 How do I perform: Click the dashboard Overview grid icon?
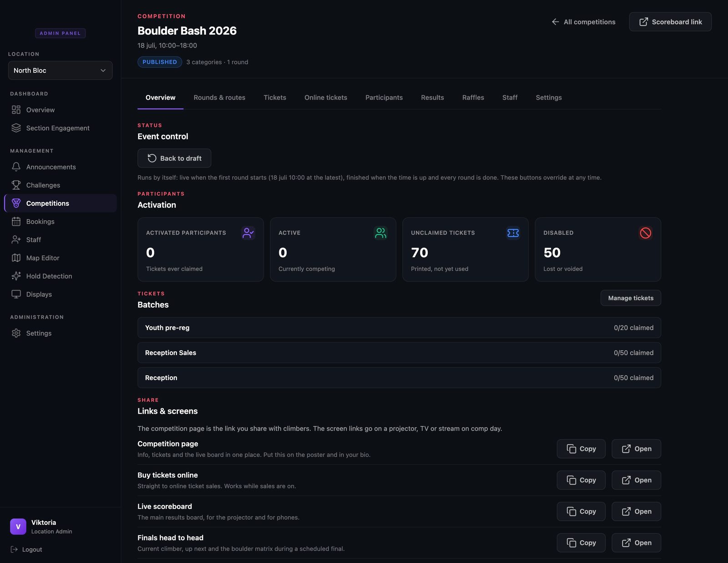(x=16, y=110)
